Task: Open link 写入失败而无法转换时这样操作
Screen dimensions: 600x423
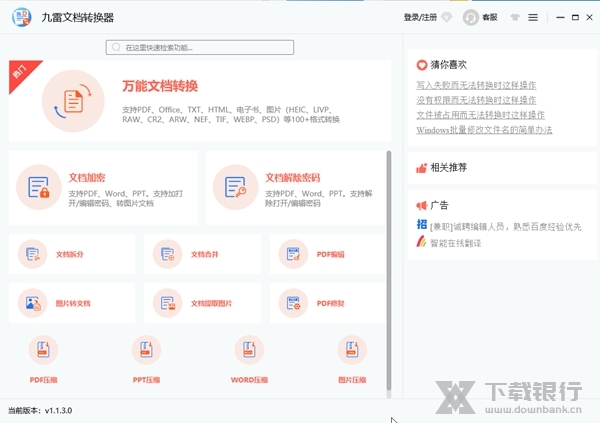Action: pos(476,85)
